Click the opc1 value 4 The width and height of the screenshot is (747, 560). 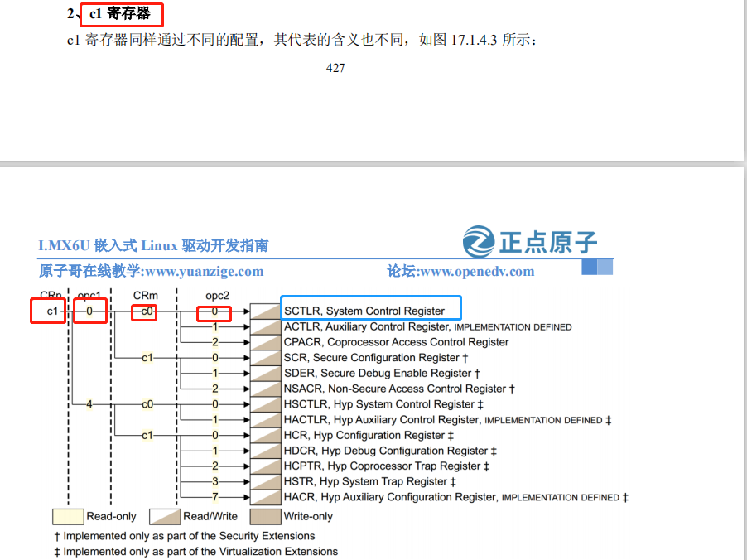(x=89, y=404)
